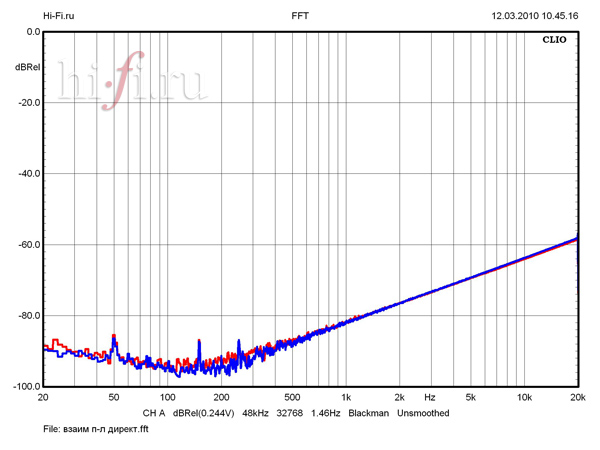The width and height of the screenshot is (600, 450).
Task: Click the hi-fi.ru watermark logo
Action: 132,82
